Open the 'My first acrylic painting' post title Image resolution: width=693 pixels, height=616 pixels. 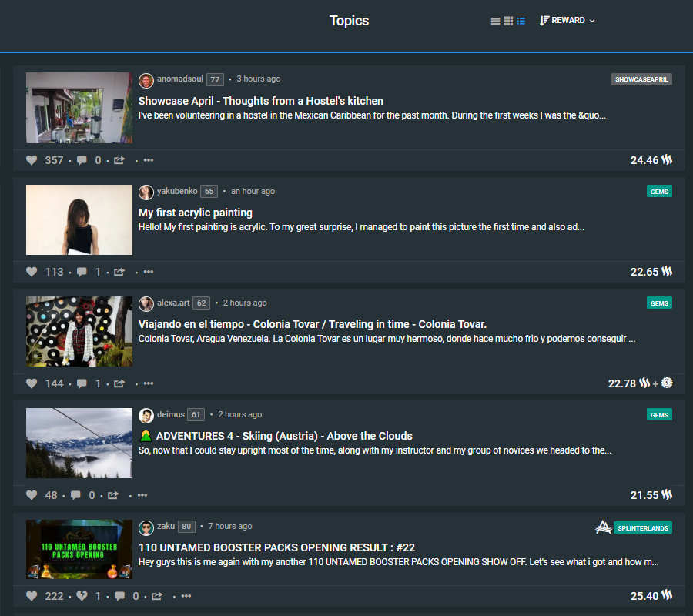click(x=196, y=213)
